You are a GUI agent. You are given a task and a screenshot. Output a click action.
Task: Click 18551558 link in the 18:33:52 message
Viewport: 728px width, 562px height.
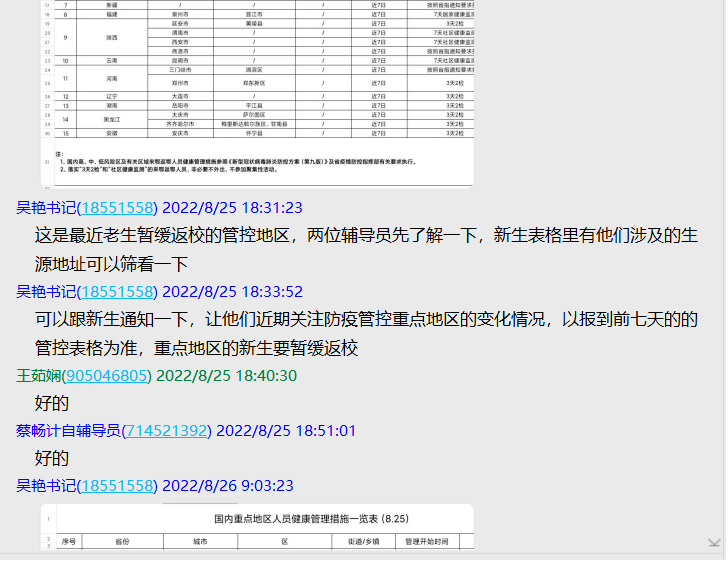coord(117,292)
